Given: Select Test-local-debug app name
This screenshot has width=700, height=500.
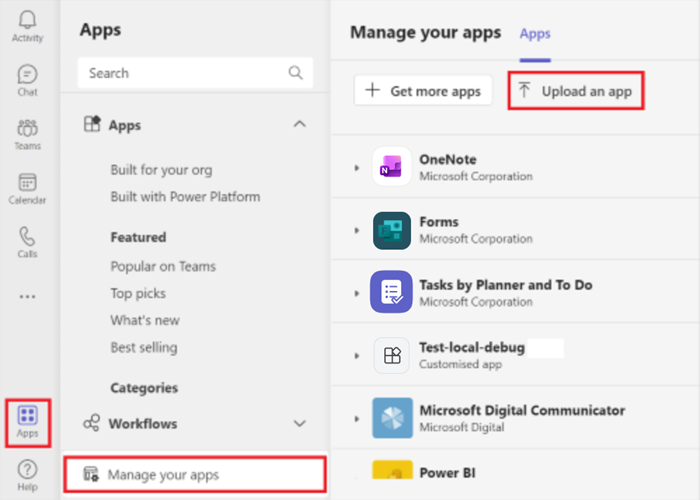Looking at the screenshot, I should click(472, 347).
